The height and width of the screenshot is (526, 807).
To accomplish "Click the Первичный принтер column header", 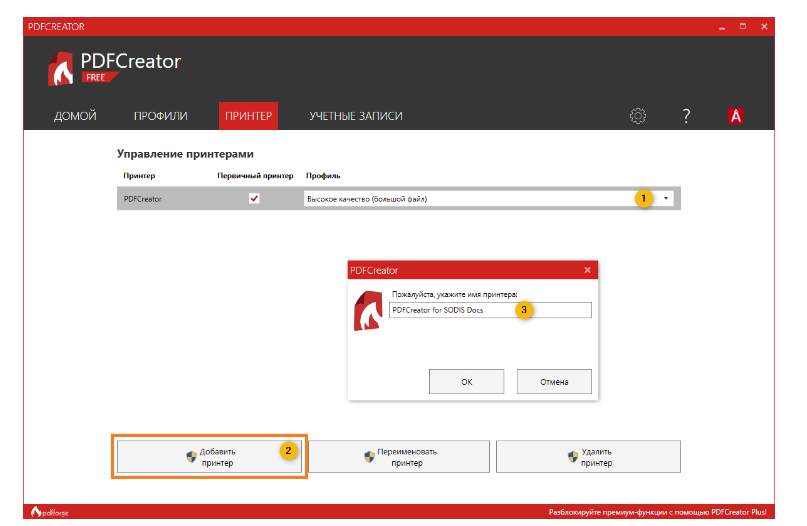I will pyautogui.click(x=255, y=176).
